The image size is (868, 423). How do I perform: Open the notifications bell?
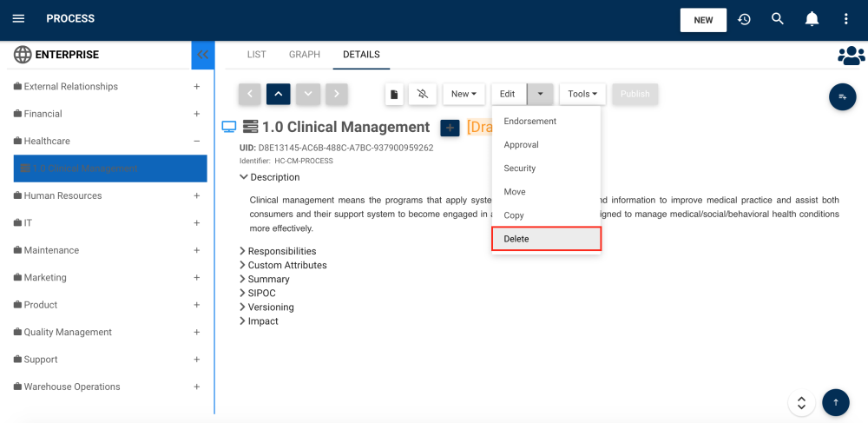coord(812,19)
